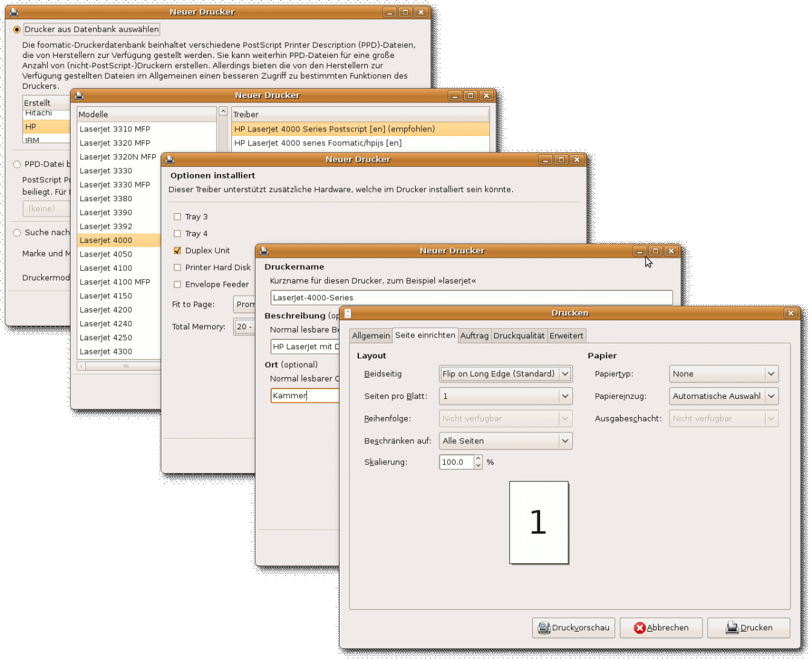Switch to the Auftrag tab
812x660 pixels.
[474, 336]
